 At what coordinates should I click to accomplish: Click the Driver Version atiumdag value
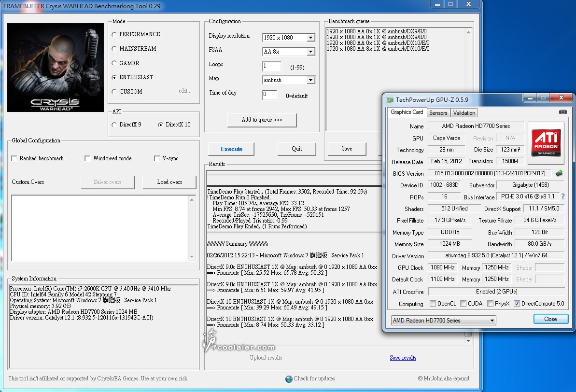tap(496, 255)
